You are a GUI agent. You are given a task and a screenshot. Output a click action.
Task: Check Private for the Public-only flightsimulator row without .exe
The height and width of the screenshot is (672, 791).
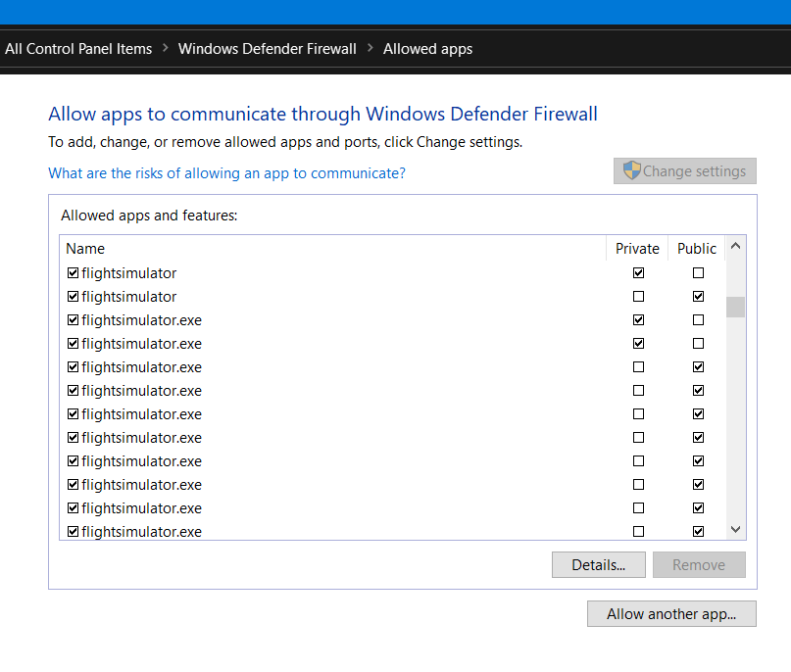[x=639, y=297]
